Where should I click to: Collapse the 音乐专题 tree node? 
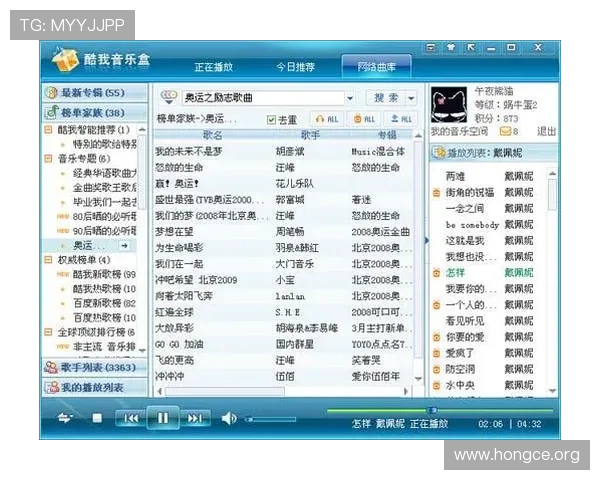(48, 158)
